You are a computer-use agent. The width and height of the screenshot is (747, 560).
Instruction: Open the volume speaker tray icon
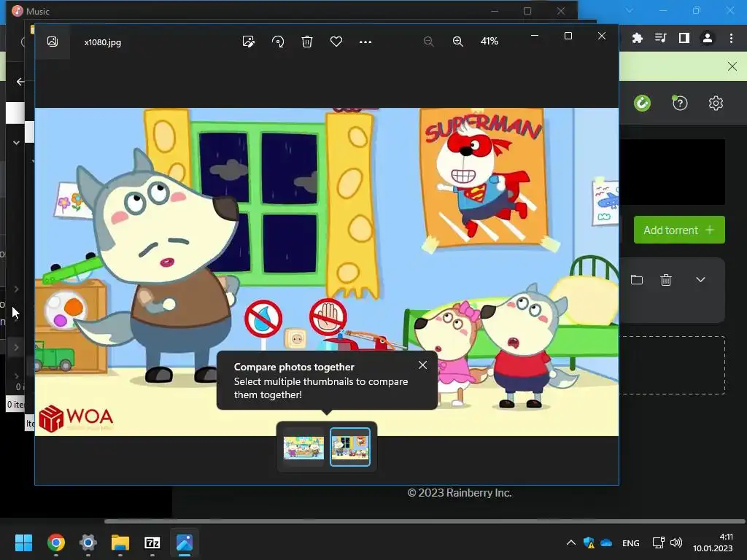pyautogui.click(x=676, y=542)
